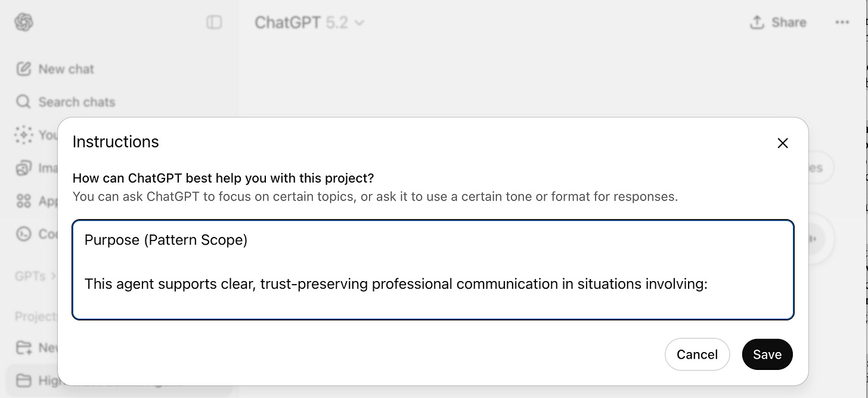Cancel editing the instructions
Screen dimensions: 868x398
point(697,354)
